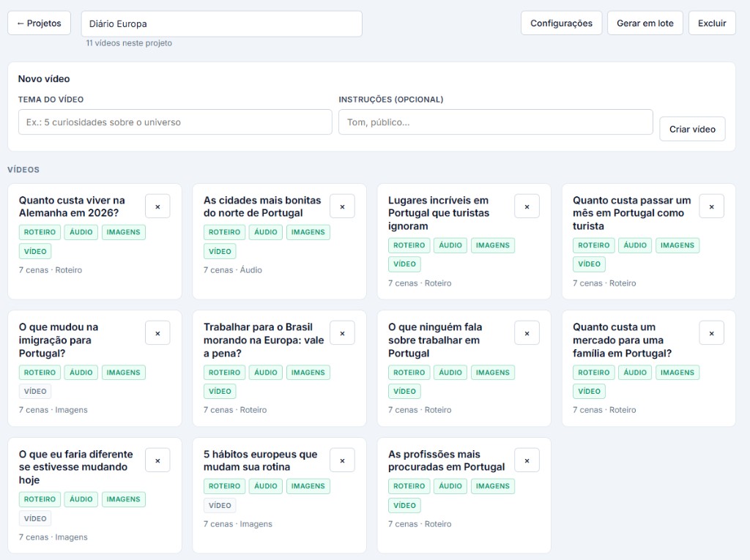This screenshot has width=750, height=560.
Task: Click Criar vídeo button
Action: [x=692, y=129]
